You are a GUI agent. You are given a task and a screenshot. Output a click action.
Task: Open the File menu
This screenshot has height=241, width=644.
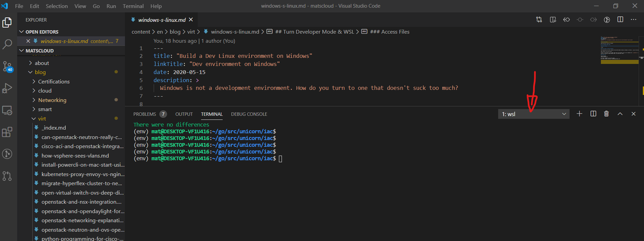tap(19, 6)
